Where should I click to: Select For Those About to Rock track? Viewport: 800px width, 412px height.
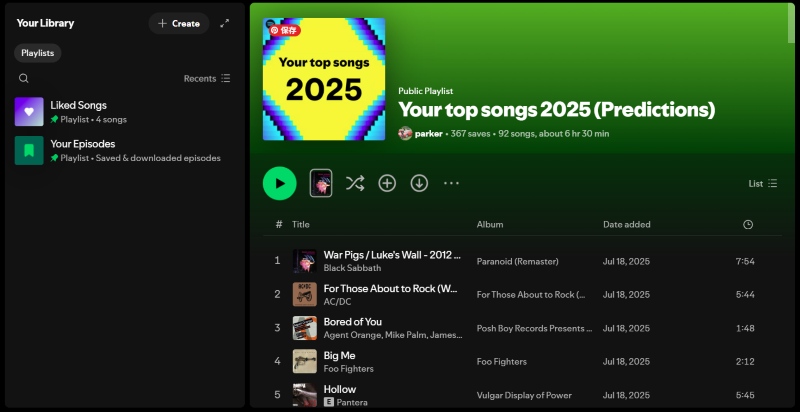tap(390, 289)
